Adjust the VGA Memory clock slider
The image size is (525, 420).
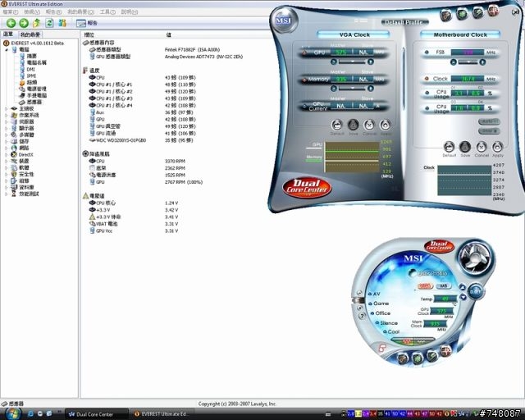(x=352, y=89)
